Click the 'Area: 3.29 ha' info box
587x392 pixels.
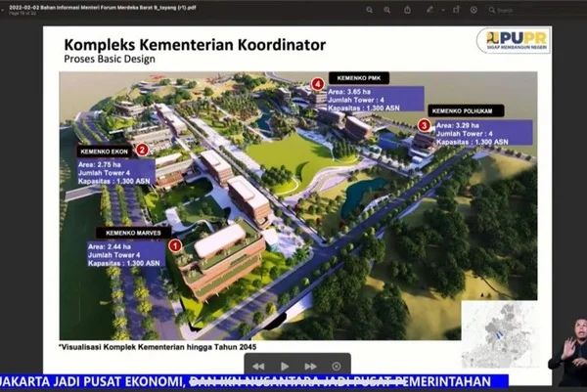(x=484, y=133)
